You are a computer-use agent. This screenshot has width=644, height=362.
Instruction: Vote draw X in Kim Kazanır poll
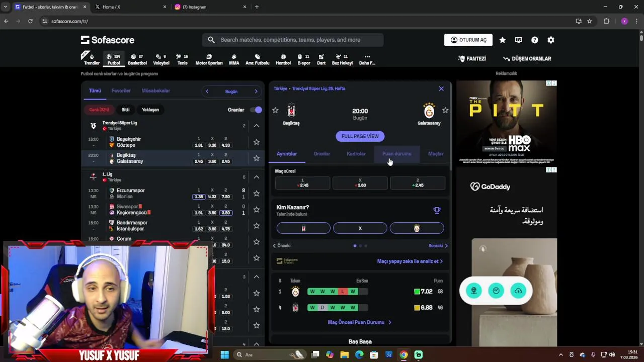tap(360, 228)
